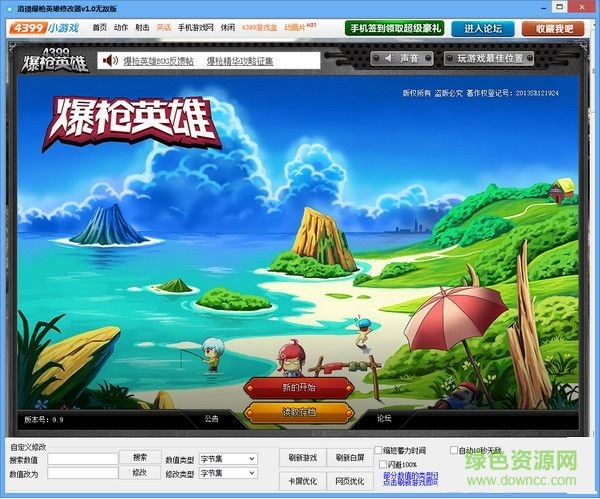Click the 收藏我吧 orange button
The height and width of the screenshot is (499, 600).
click(x=553, y=29)
